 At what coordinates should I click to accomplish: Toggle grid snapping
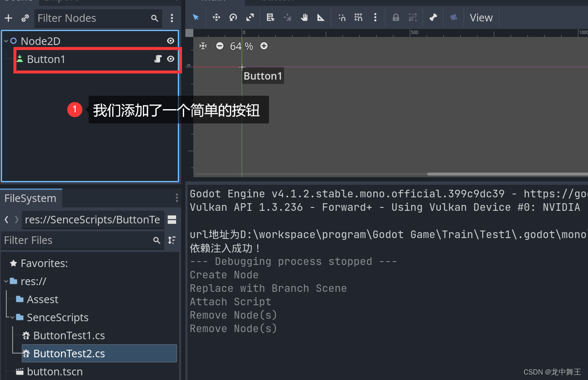pyautogui.click(x=359, y=17)
